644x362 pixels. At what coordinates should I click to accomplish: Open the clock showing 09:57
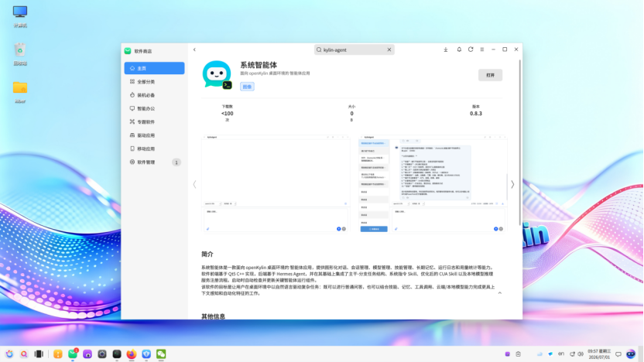[599, 353]
